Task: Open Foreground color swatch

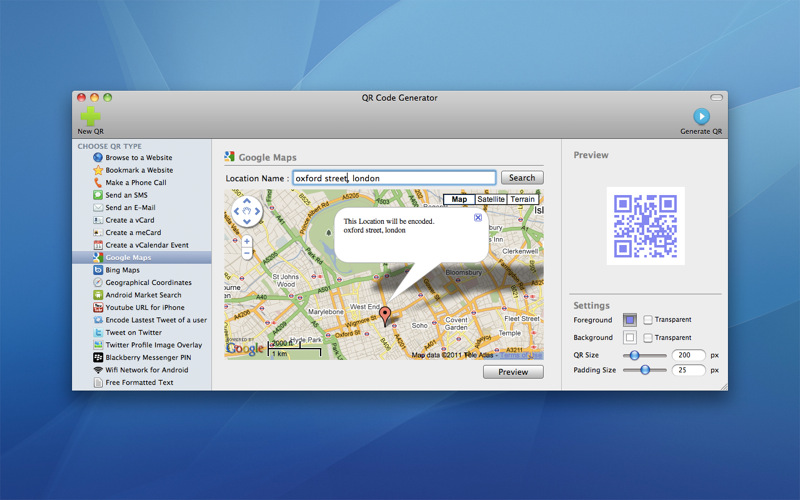Action: [x=630, y=320]
